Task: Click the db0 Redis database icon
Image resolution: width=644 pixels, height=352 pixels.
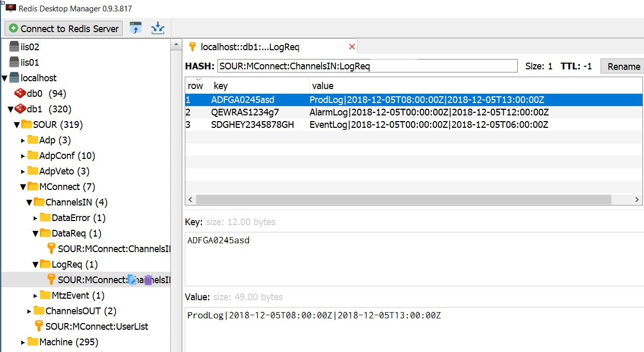Action: click(20, 93)
